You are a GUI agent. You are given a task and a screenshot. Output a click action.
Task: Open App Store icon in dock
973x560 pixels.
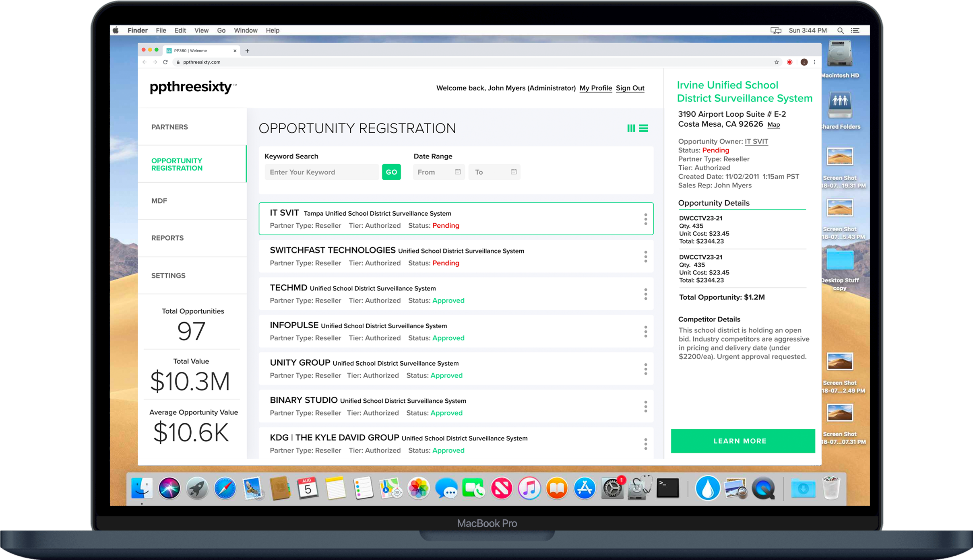585,488
